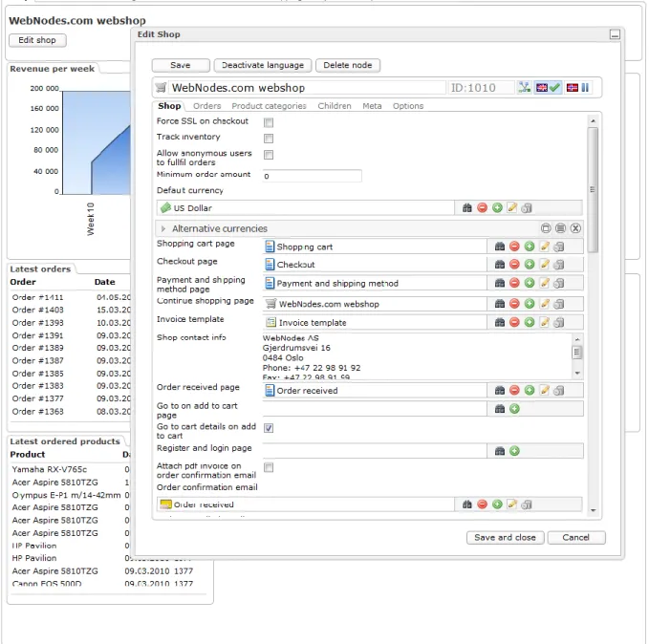The width and height of the screenshot is (649, 644).
Task: Remove US Dollar using the red minus icon
Action: 482,207
